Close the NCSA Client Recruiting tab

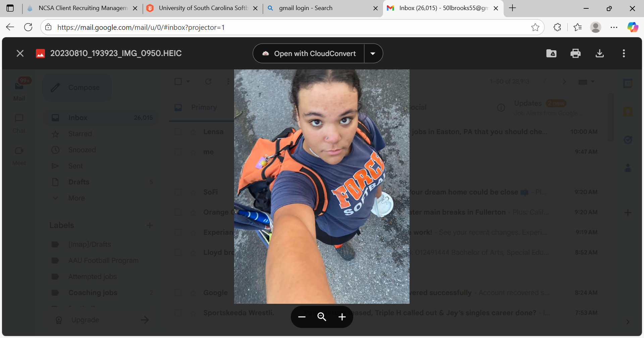(135, 8)
